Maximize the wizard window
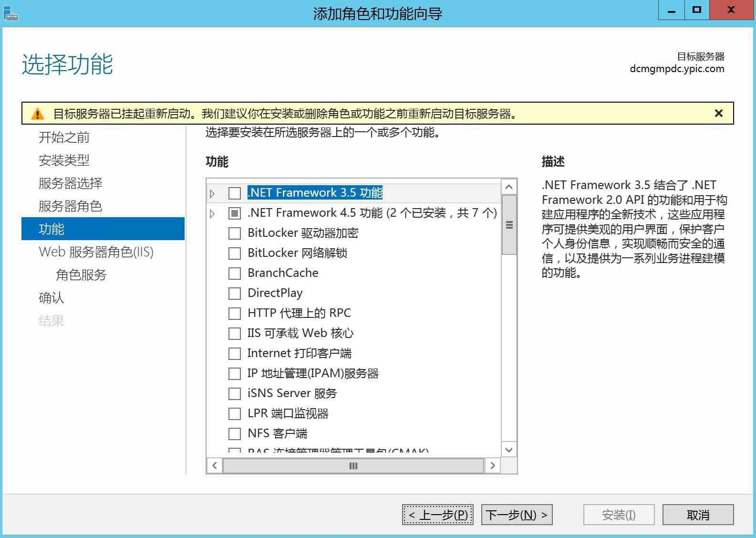756x538 pixels. [x=697, y=11]
